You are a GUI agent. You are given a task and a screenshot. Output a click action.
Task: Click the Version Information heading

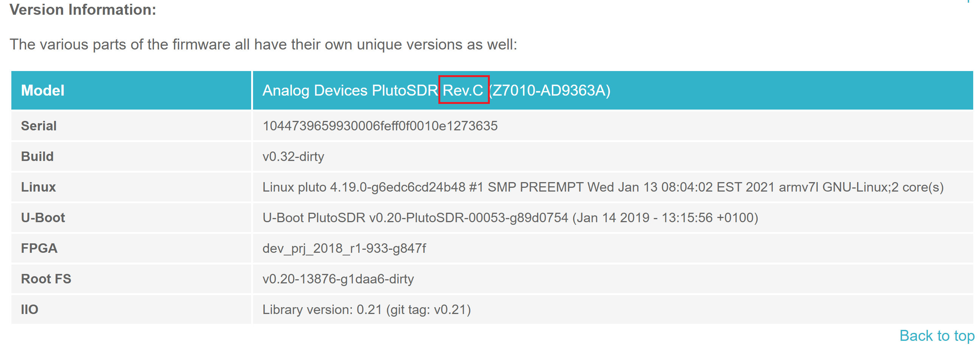pos(82,9)
